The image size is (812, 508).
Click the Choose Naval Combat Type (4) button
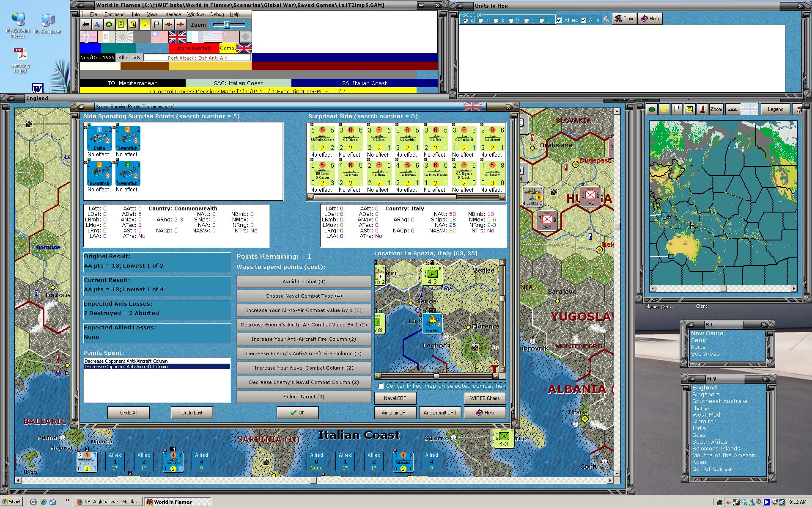coord(304,296)
